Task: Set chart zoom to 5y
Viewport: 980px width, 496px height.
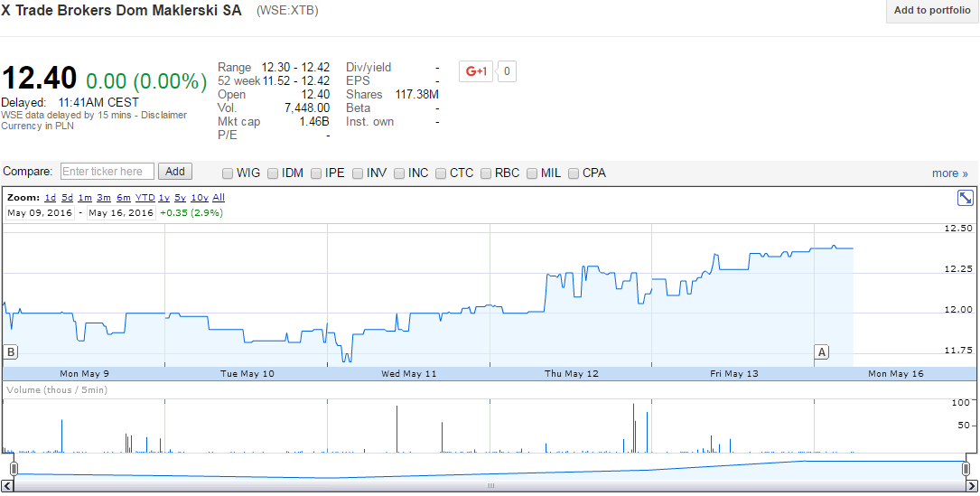Action: (x=180, y=198)
